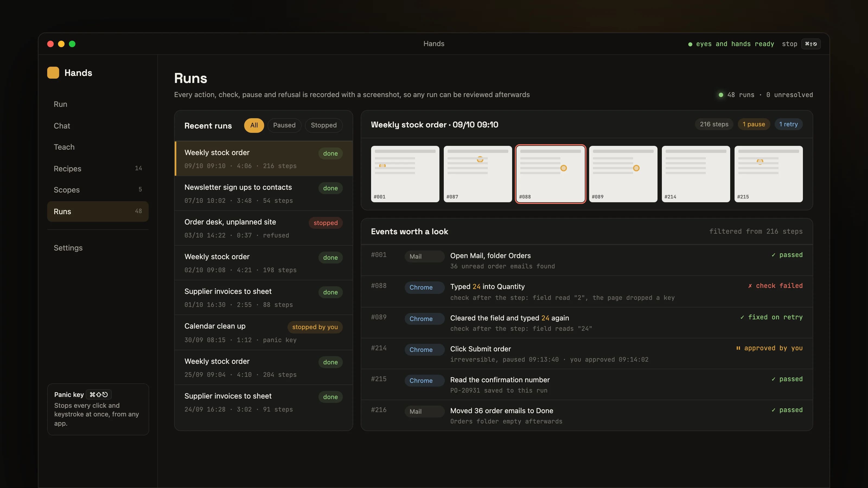Open the 25/09 09:04 Weekly stock order run
Image resolution: width=868 pixels, height=488 pixels.
tap(263, 367)
